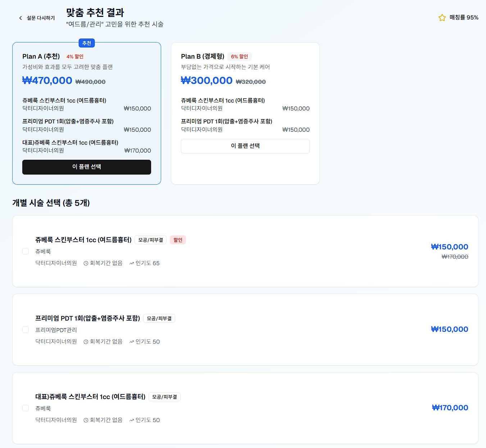Select Plan A with black 이 플랜 선택 button
Image resolution: width=486 pixels, height=448 pixels.
pyautogui.click(x=87, y=167)
